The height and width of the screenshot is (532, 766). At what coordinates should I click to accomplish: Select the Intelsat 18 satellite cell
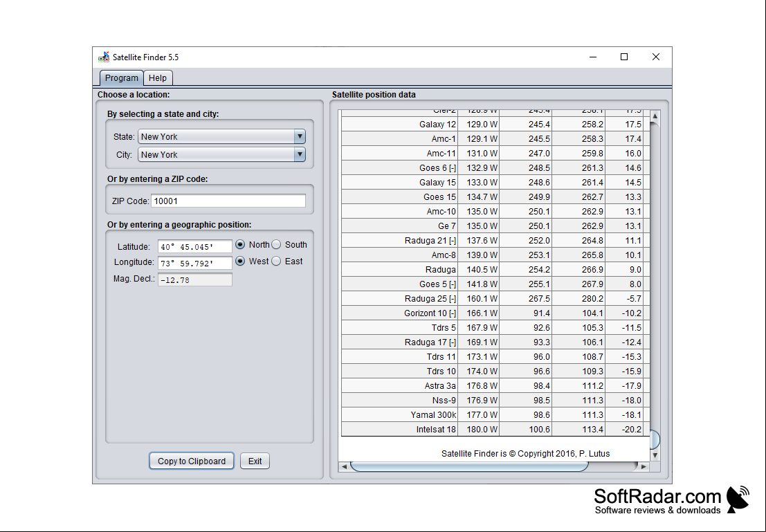(x=400, y=430)
